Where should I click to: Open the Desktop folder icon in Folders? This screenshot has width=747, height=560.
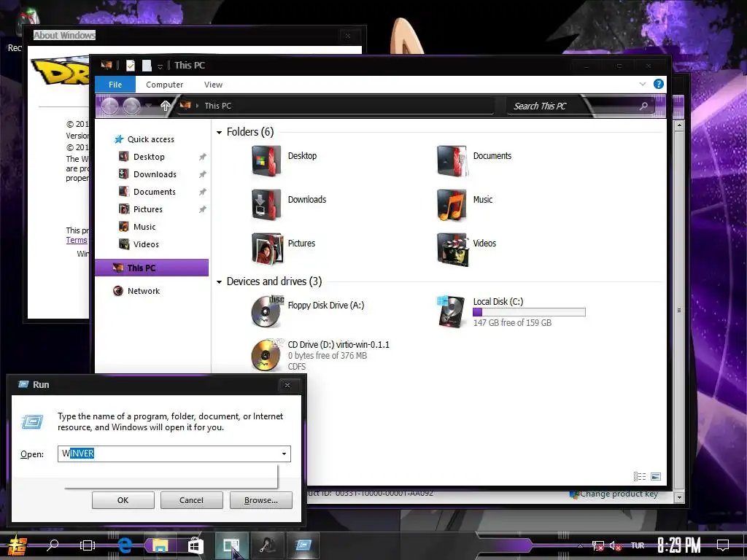[266, 161]
